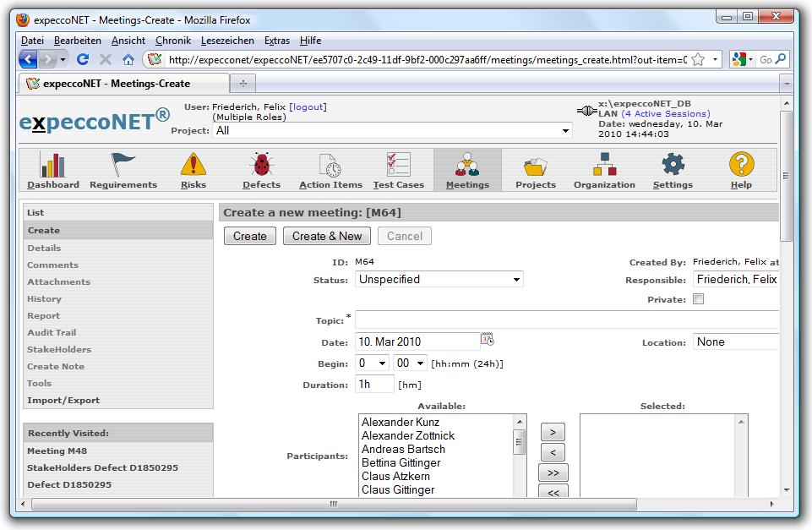Expand the Begin hour dropdown
This screenshot has width=812, height=530.
(372, 363)
